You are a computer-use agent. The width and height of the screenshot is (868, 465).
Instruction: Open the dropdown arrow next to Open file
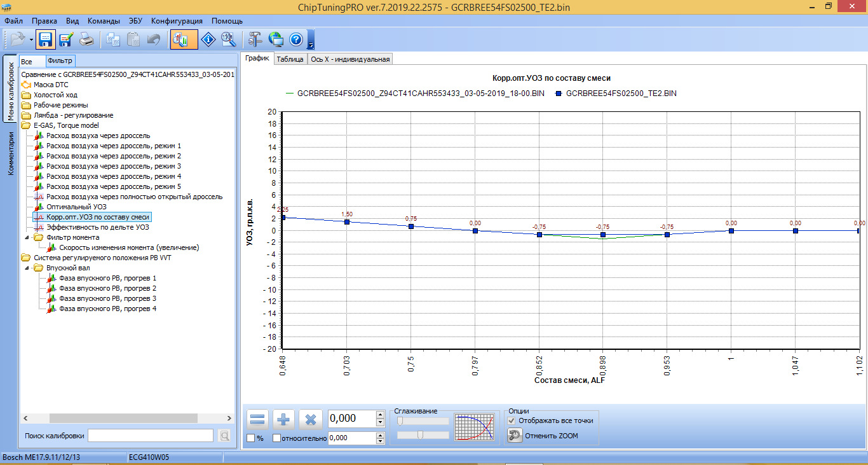click(31, 40)
